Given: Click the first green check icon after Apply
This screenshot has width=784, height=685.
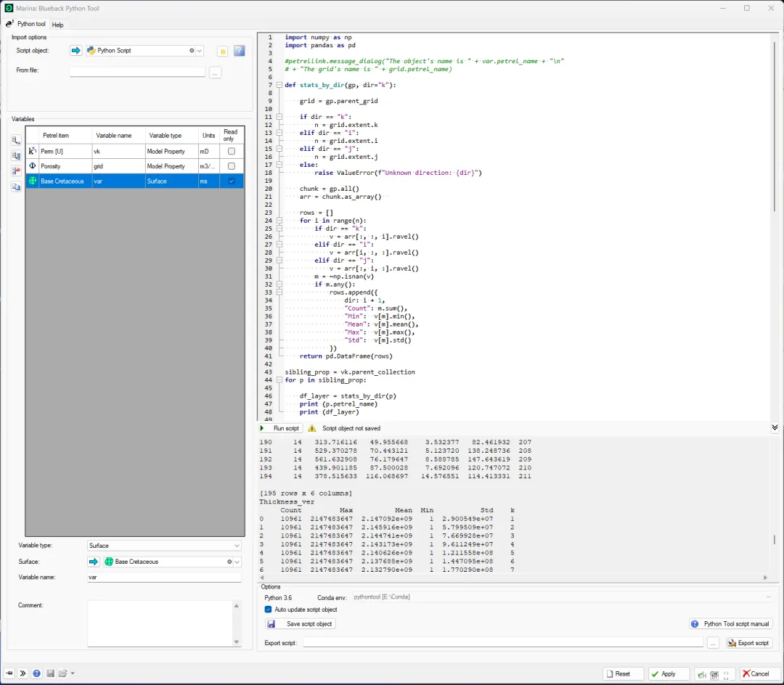Looking at the screenshot, I should coord(702,675).
